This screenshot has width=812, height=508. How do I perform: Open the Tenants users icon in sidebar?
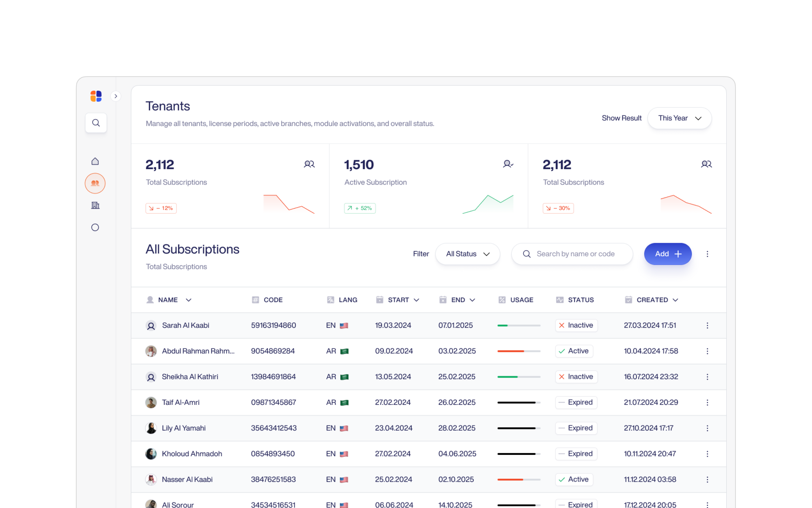point(95,183)
